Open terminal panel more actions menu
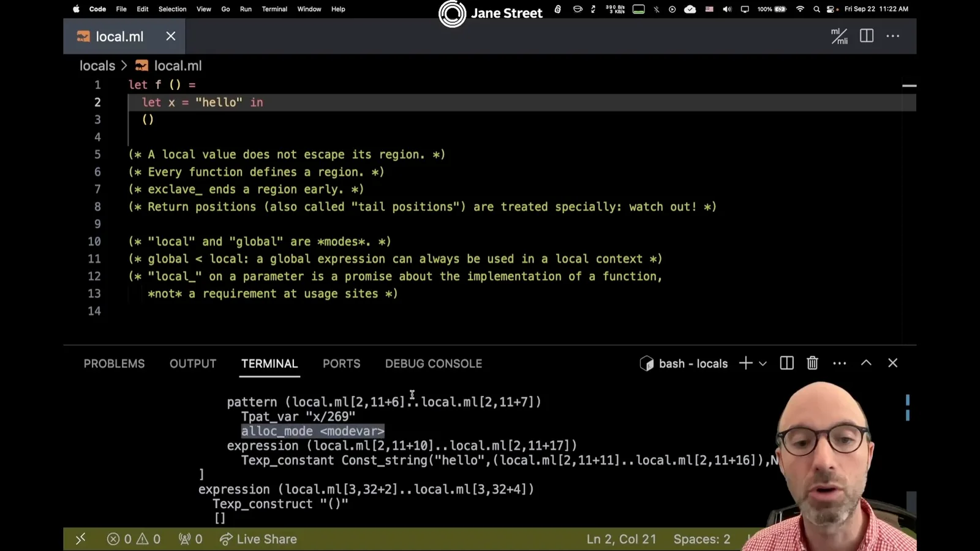Image resolution: width=980 pixels, height=551 pixels. [840, 363]
